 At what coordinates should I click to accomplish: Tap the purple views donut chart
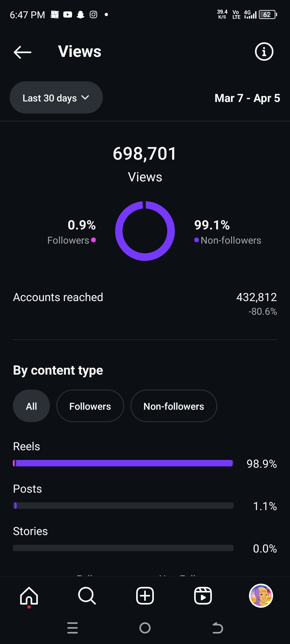145,231
